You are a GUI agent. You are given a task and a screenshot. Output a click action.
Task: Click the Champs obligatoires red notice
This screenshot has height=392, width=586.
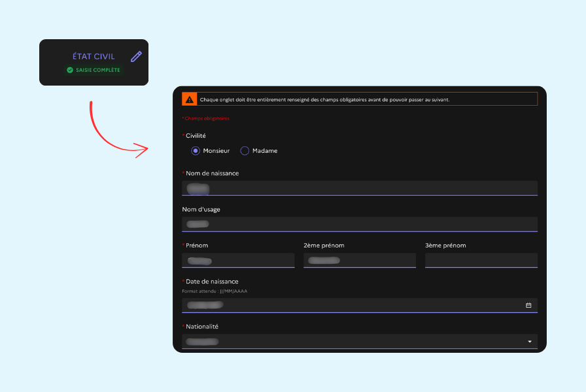206,118
